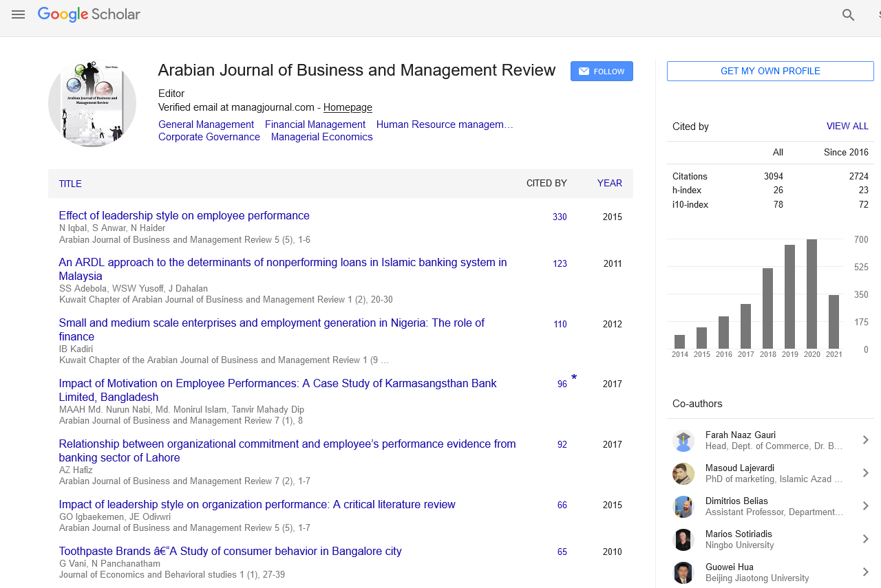The image size is (881, 588).
Task: Sort articles by Title column
Action: (x=70, y=184)
